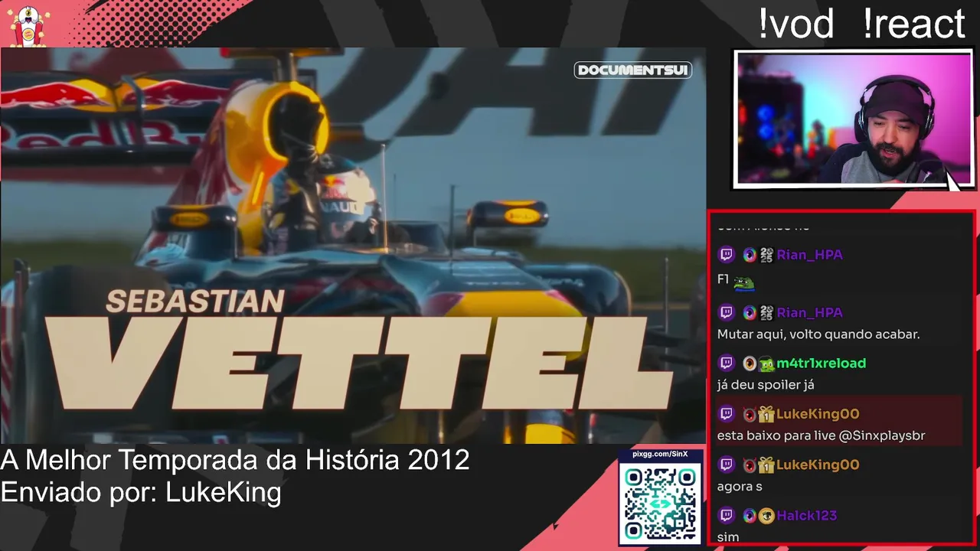
Task: Open the pixgg.com/SinX link
Action: (660, 454)
